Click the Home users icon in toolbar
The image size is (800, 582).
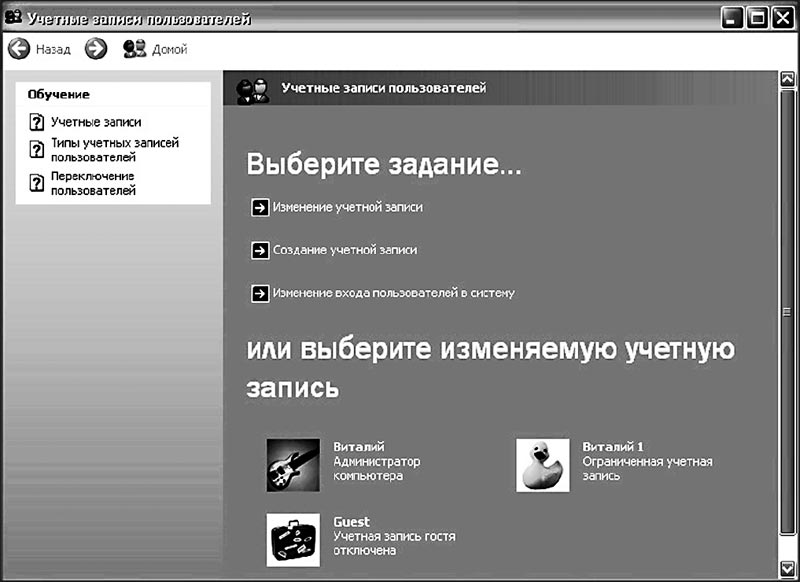click(x=135, y=48)
